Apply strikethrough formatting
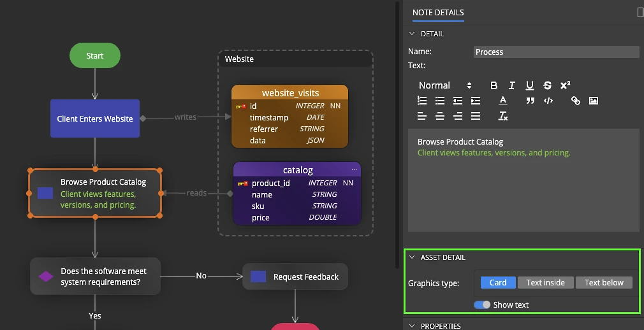Viewport: 644px width, 330px height. click(548, 85)
